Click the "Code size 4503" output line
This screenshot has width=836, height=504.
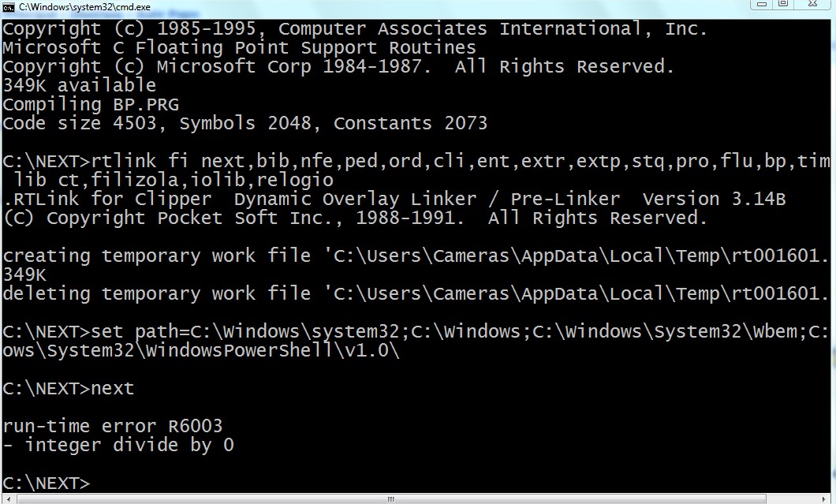coord(245,123)
